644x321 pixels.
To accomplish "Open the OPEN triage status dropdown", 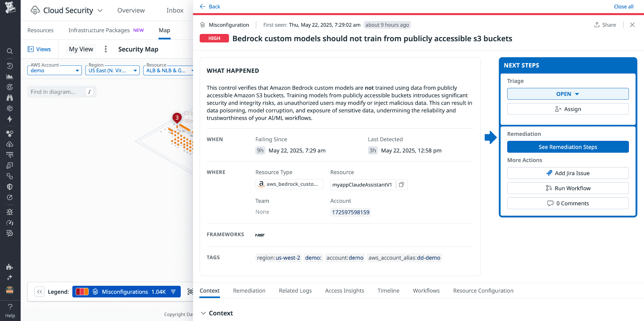I will (568, 94).
